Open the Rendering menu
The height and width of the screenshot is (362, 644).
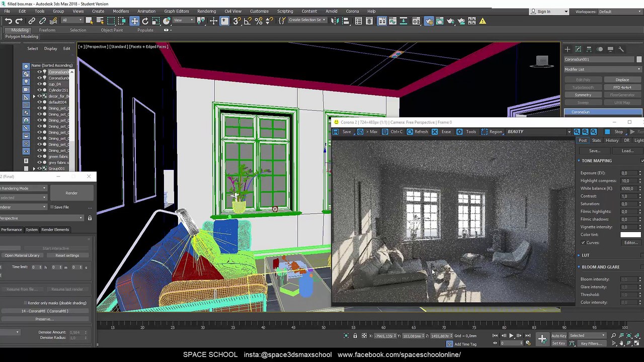(206, 11)
